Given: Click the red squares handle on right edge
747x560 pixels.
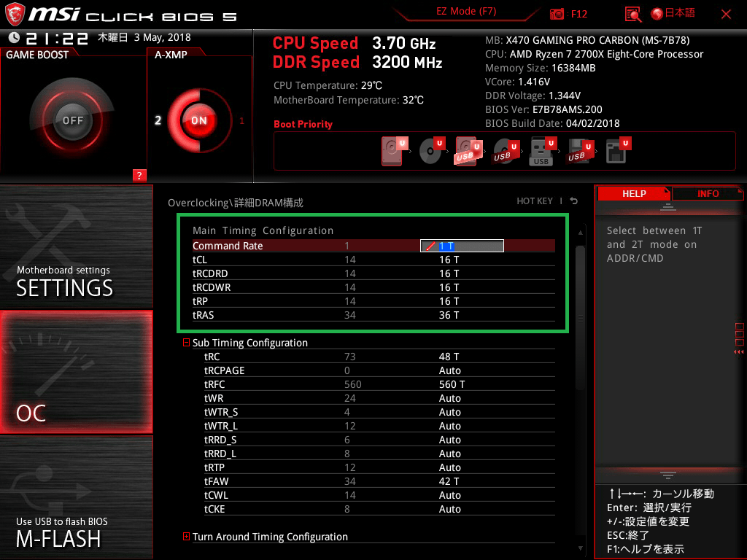Looking at the screenshot, I should click(739, 338).
